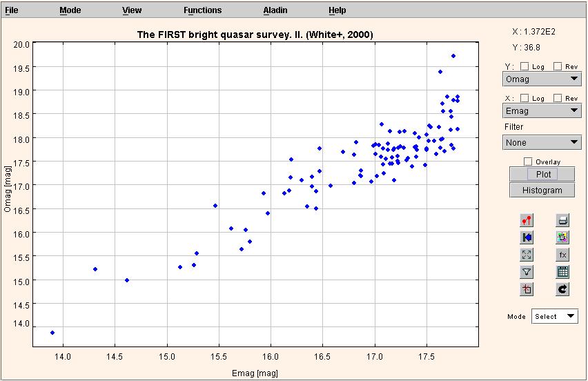Open the Functions menu
The image size is (588, 381).
(203, 10)
